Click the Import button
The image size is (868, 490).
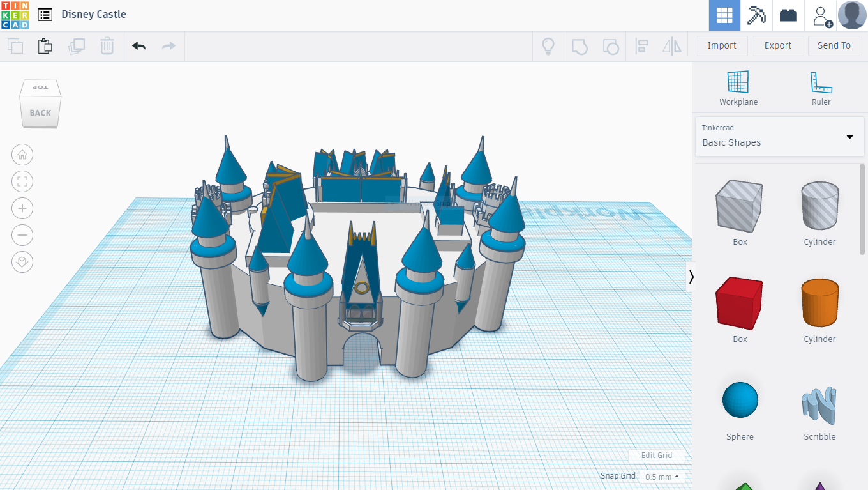(x=722, y=45)
